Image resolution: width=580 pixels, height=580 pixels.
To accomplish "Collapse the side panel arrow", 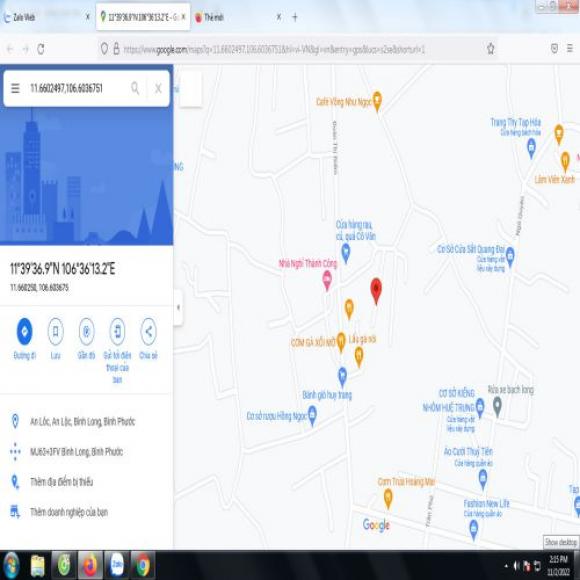I will 179,307.
